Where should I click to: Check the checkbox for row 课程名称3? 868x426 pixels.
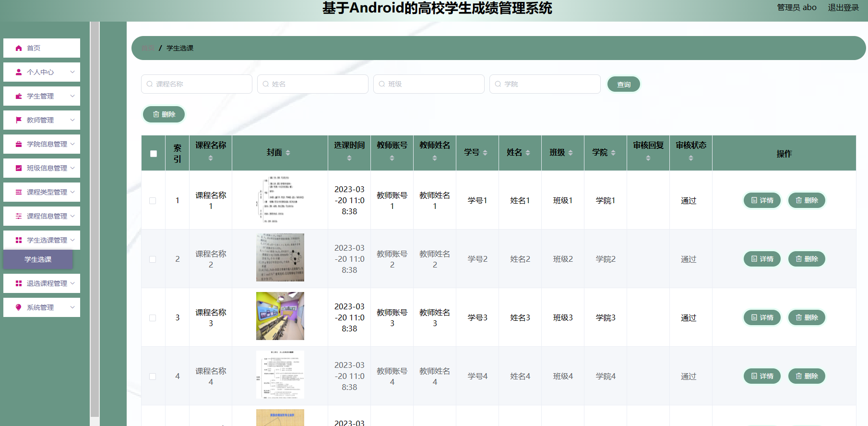(153, 318)
